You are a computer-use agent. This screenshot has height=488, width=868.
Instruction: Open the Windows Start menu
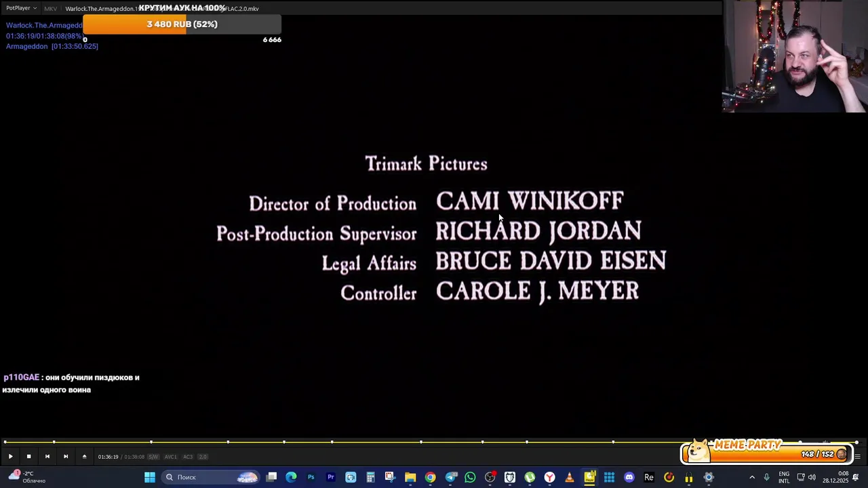pyautogui.click(x=150, y=477)
